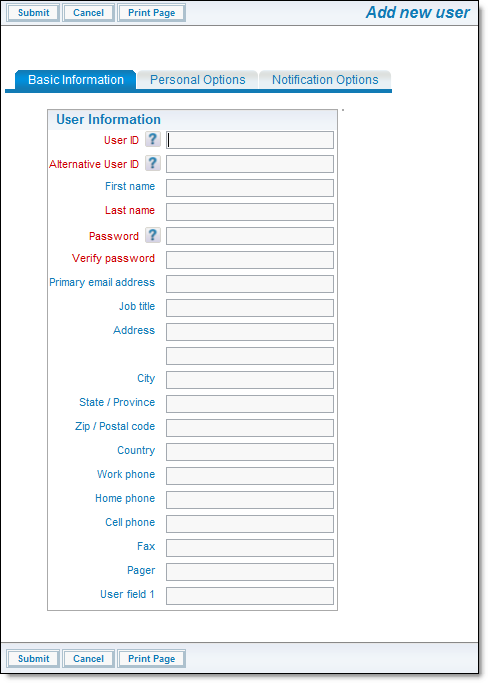Focus the Zip / Postal code field

(x=250, y=428)
